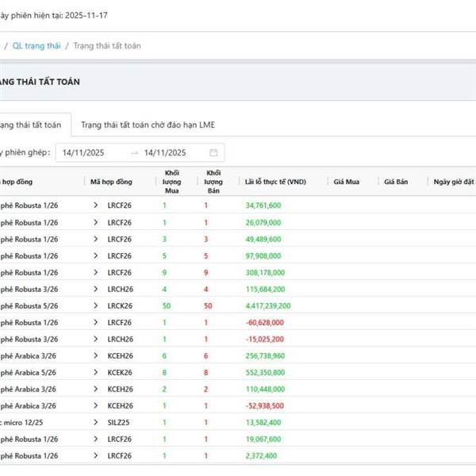Click the 'Giá Bán' column header
The height and width of the screenshot is (476, 476).
(396, 182)
